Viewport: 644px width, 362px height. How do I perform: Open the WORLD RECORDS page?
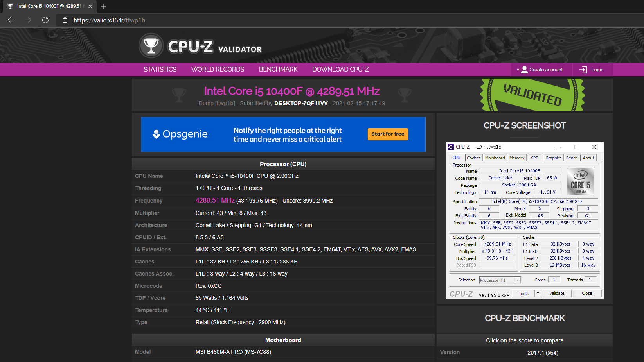point(218,70)
